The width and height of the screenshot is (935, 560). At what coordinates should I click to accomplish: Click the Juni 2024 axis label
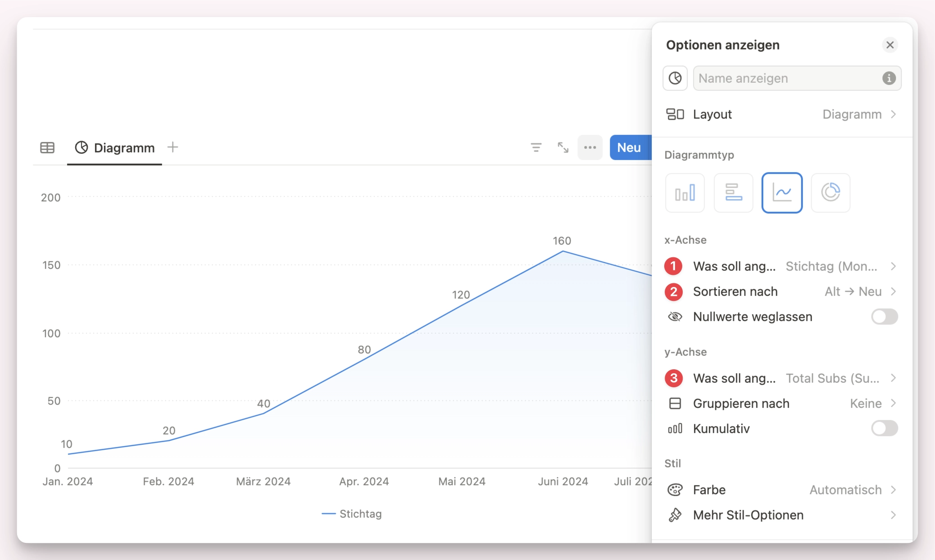tap(563, 481)
